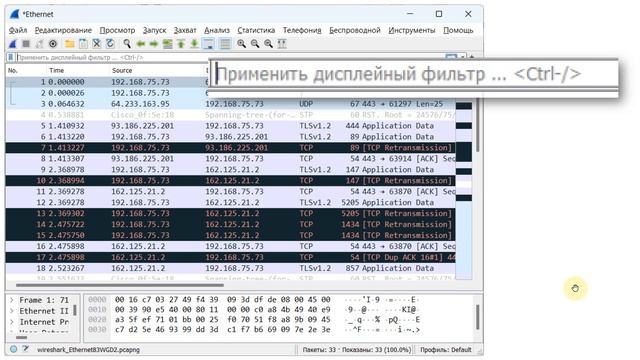Screen dimensions: 640x360
Task: Click hex offset 0030 in bytes pane
Action: [x=97, y=329]
